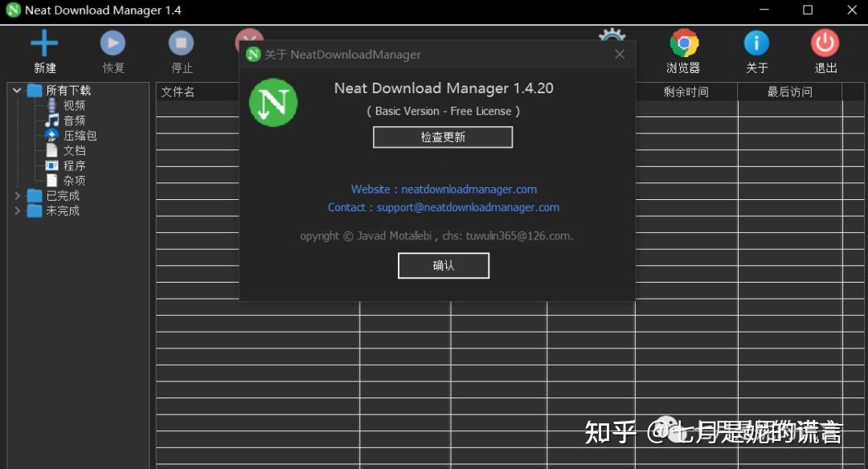Click the app icon in main title bar
Screen dimensions: 868x469
(14, 10)
